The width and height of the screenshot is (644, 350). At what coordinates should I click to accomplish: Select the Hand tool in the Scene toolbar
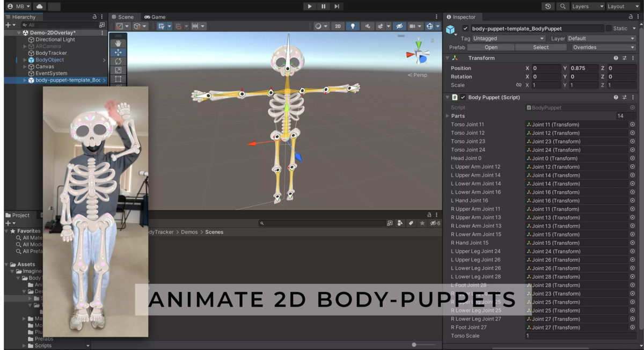point(119,43)
